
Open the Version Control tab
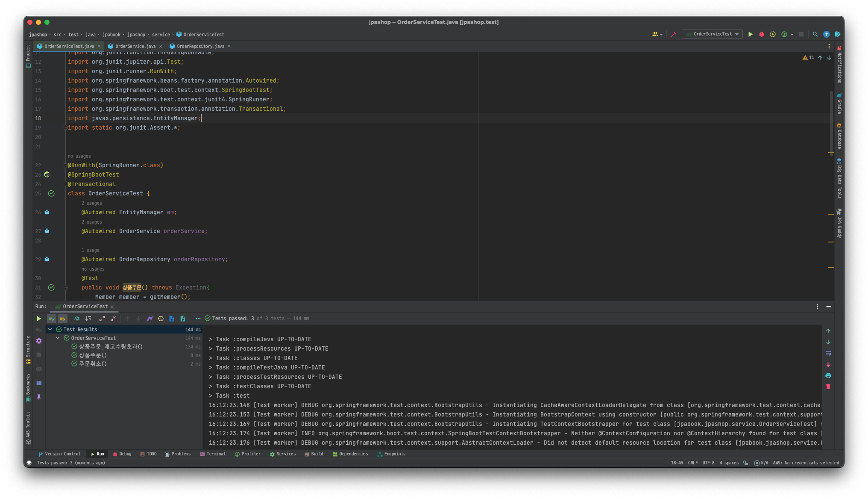tap(59, 454)
